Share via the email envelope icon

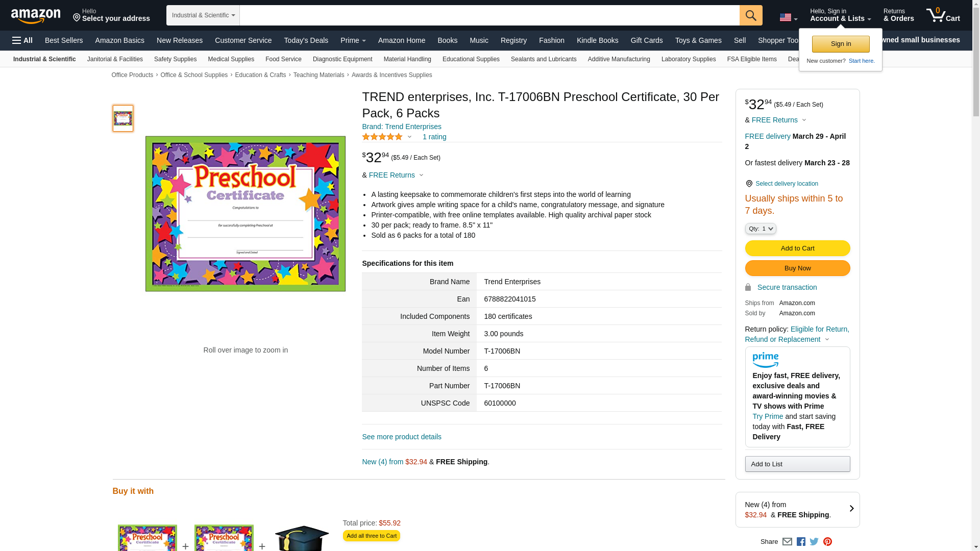pos(787,542)
